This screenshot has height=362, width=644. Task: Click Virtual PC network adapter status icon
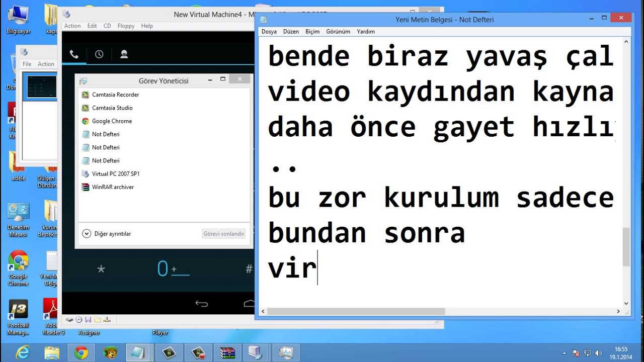[x=107, y=319]
